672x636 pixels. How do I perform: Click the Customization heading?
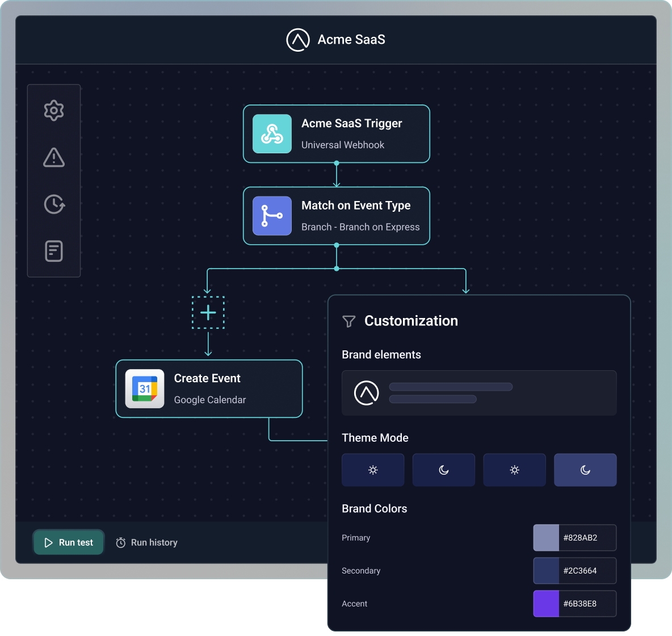[x=411, y=321]
